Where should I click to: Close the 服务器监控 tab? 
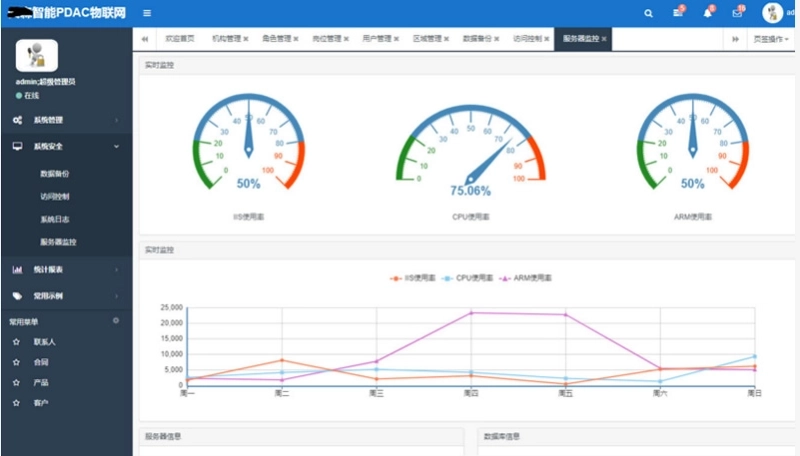coord(604,39)
